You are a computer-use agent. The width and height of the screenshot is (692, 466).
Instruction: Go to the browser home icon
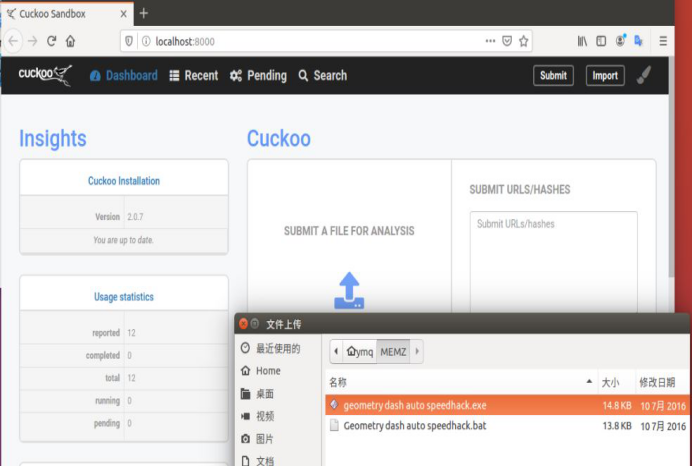[x=71, y=41]
